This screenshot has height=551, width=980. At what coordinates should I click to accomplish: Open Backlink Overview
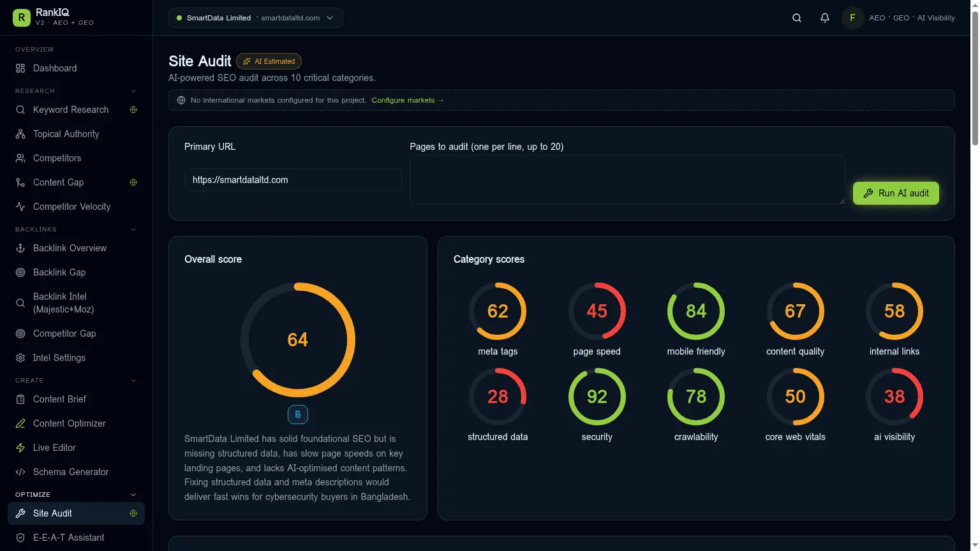click(76, 248)
